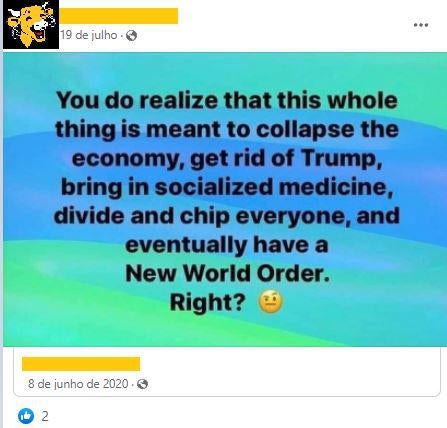447x428 pixels.
Task: Click the "divide and chip everyone" text line
Action: [203, 216]
